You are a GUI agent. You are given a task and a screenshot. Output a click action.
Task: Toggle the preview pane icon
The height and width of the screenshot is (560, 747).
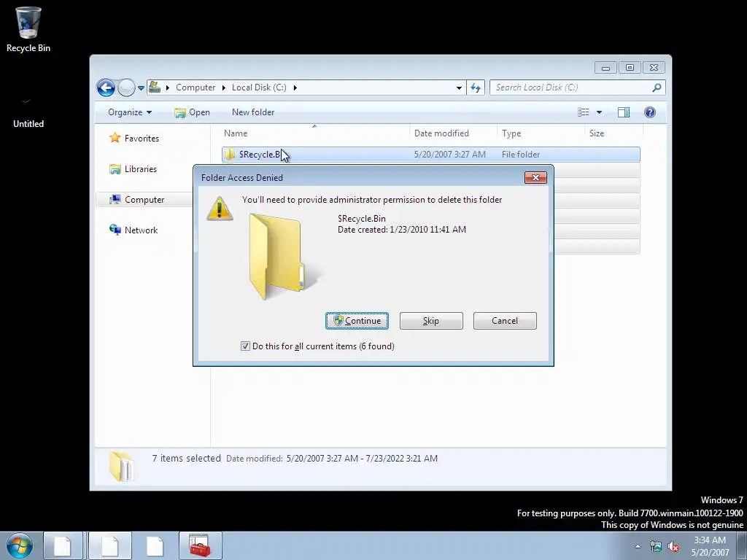tap(624, 112)
